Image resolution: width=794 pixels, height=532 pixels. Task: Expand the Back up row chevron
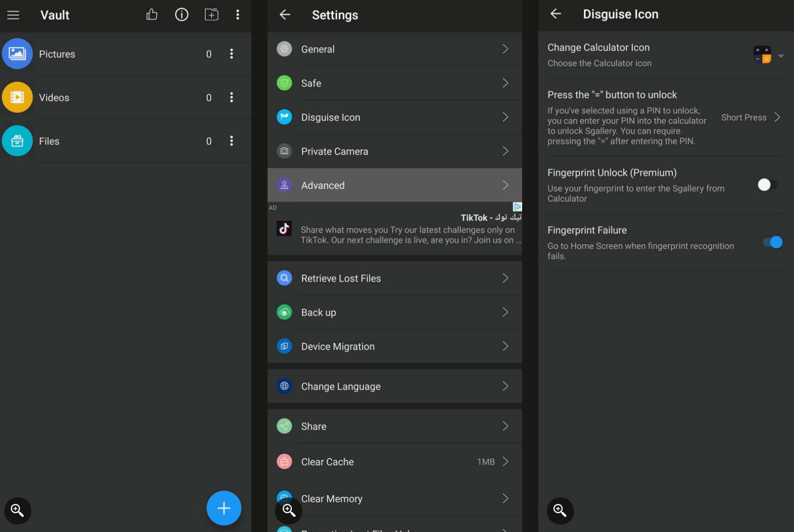(505, 312)
